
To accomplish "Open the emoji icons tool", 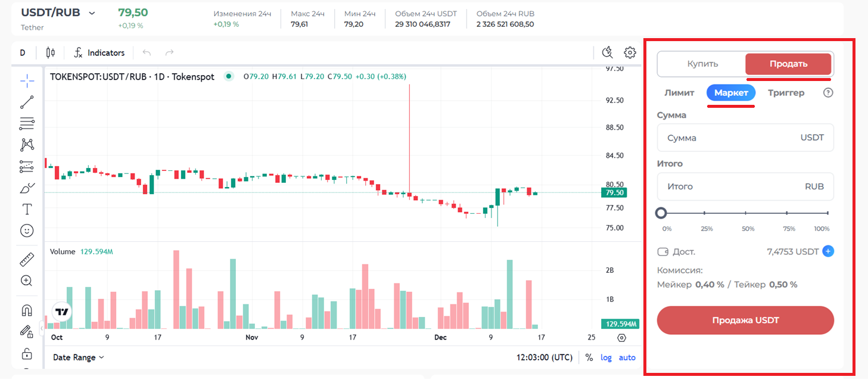I will (27, 230).
